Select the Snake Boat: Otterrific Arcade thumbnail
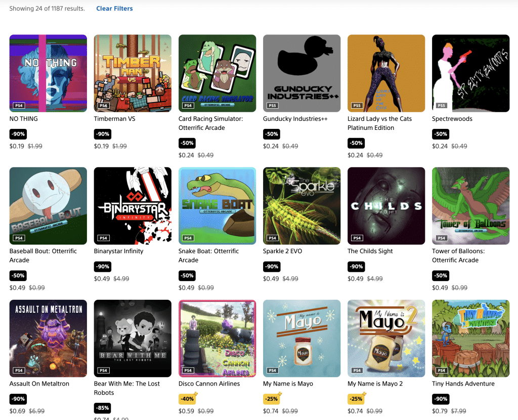This screenshot has width=518, height=420. pos(217,206)
